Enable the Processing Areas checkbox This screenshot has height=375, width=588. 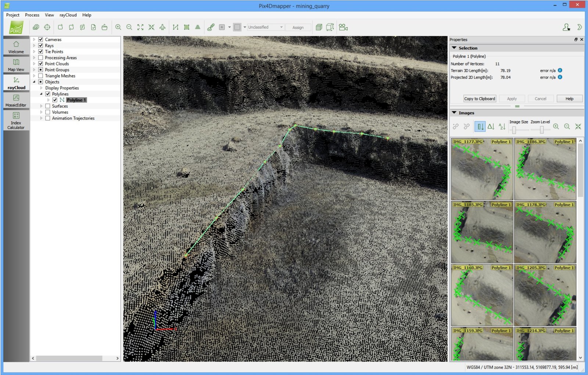[x=41, y=58]
